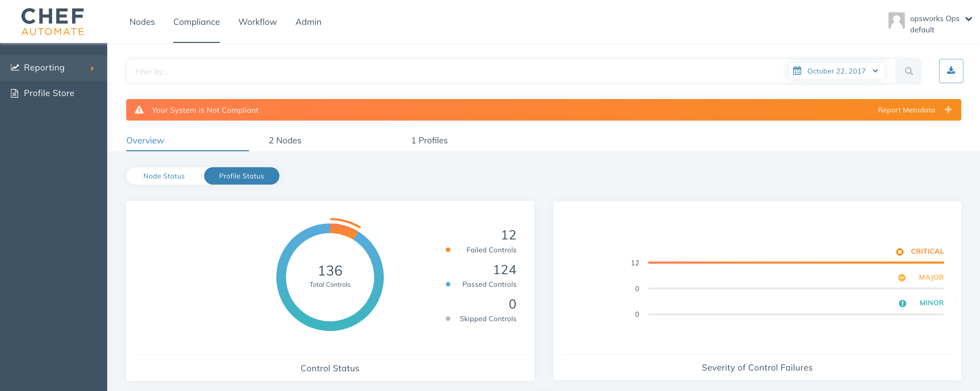Screen dimensions: 980x391
Task: Expand Report Metadata with plus icon
Action: click(948, 110)
